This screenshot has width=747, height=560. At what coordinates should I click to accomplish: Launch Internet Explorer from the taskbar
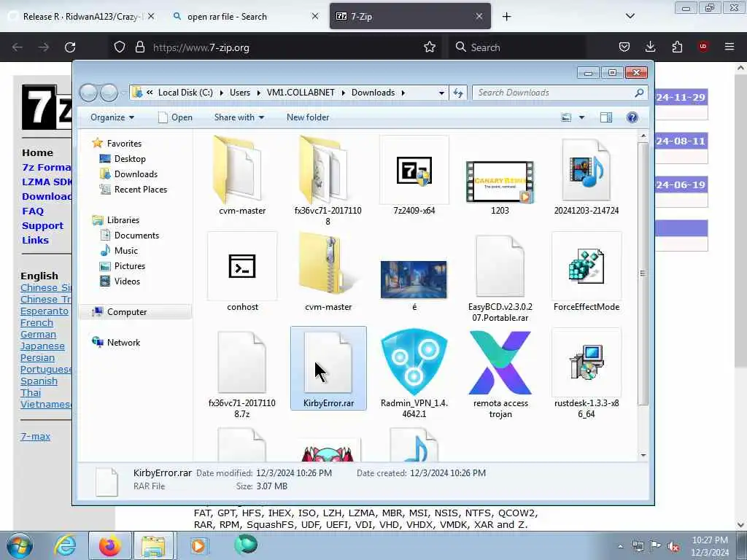click(65, 545)
